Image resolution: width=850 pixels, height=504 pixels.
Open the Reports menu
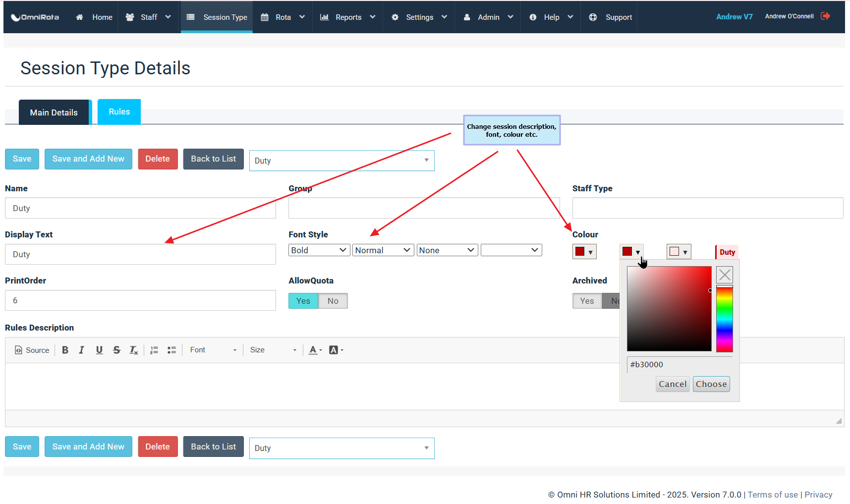click(348, 17)
